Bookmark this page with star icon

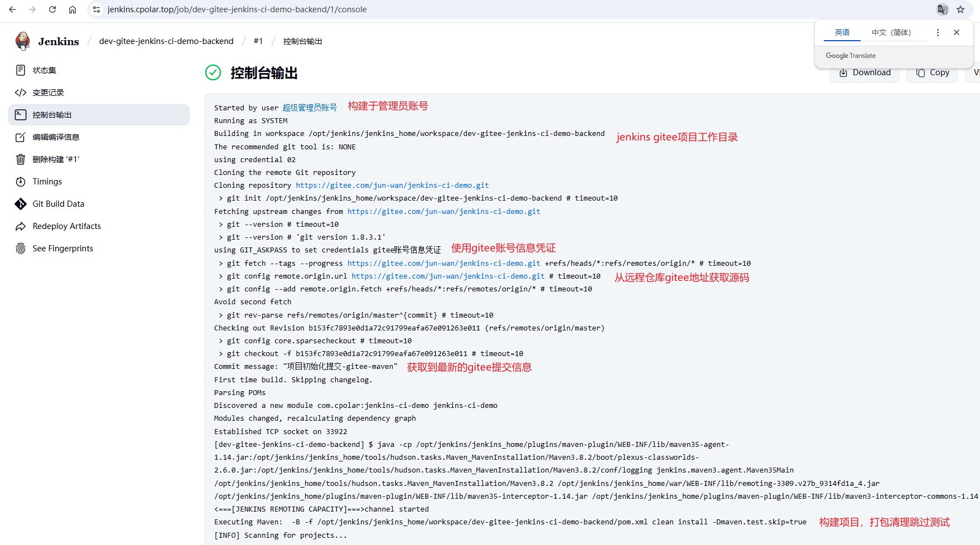pos(960,9)
